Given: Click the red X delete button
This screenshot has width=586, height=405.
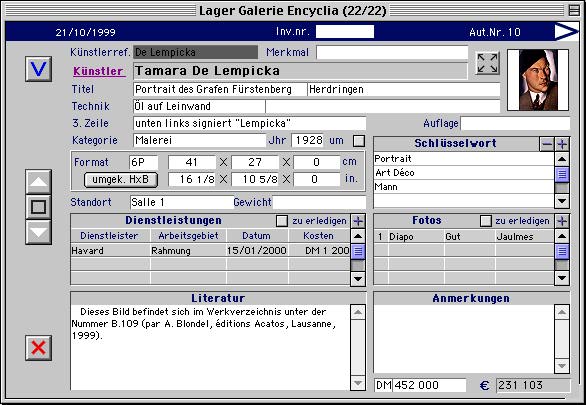Looking at the screenshot, I should tap(38, 348).
